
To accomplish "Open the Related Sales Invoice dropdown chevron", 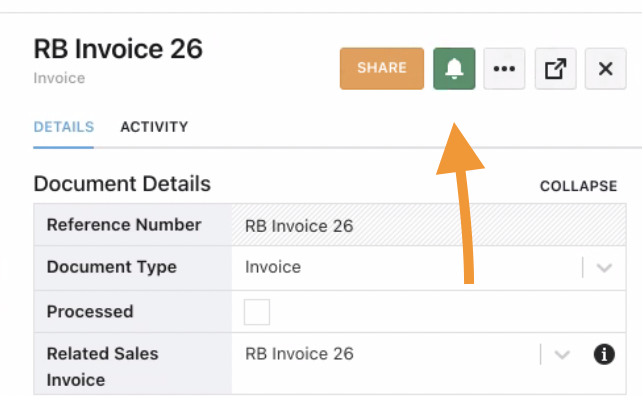I will 562,354.
